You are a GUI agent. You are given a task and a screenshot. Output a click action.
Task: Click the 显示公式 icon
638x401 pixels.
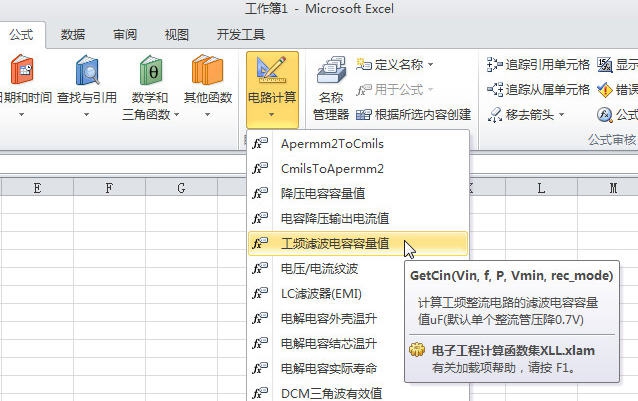[605, 64]
